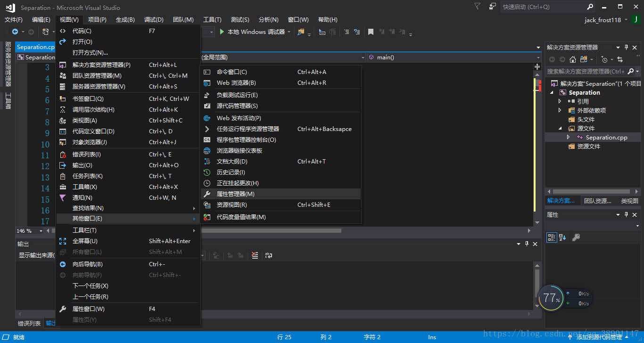Open the 工具(T) menu in menu bar
Screen dimensions: 644x343
click(212, 19)
